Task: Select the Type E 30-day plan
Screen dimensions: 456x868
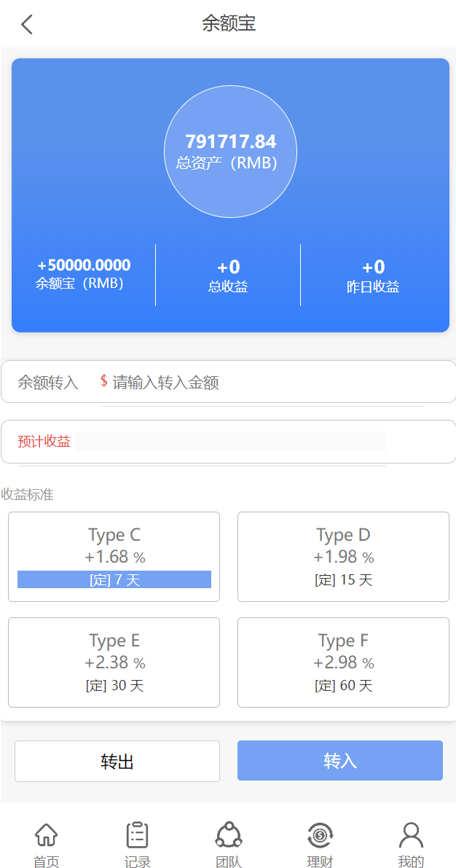Action: pos(114,662)
